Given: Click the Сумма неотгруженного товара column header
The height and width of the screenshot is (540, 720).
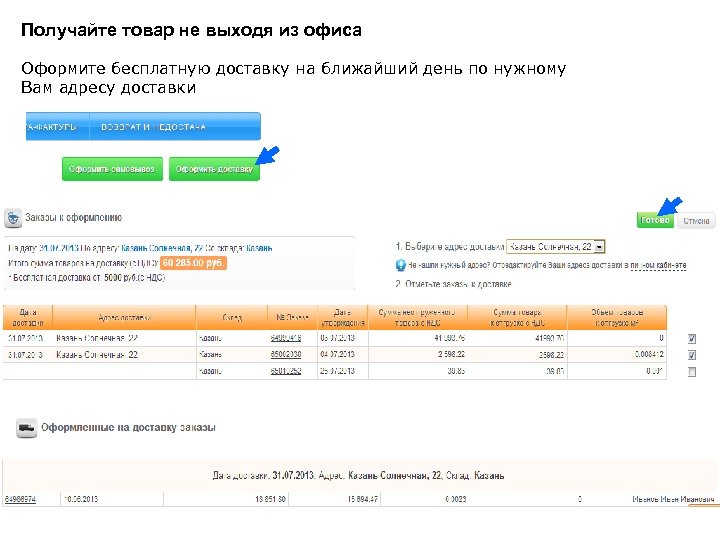Looking at the screenshot, I should (x=417, y=317).
